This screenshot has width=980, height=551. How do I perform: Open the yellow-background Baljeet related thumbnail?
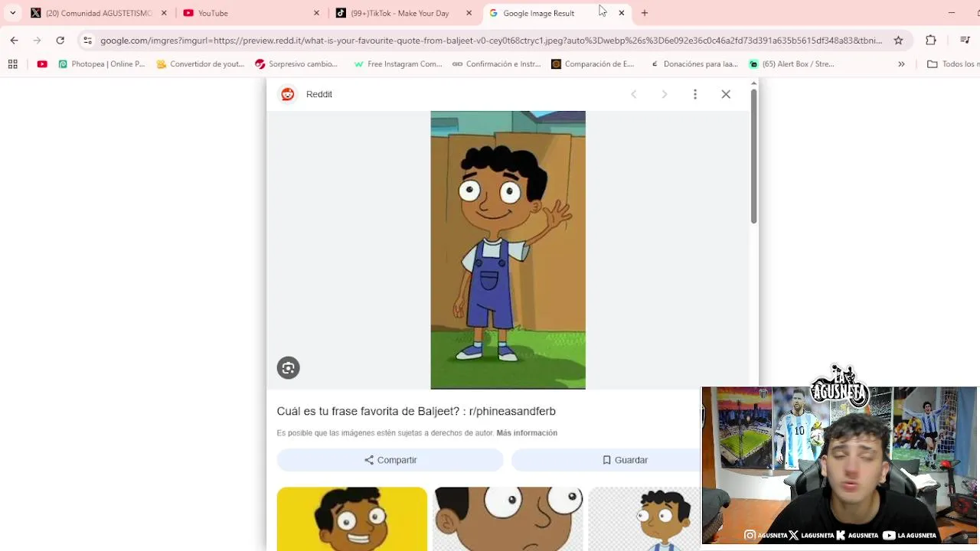(352, 519)
